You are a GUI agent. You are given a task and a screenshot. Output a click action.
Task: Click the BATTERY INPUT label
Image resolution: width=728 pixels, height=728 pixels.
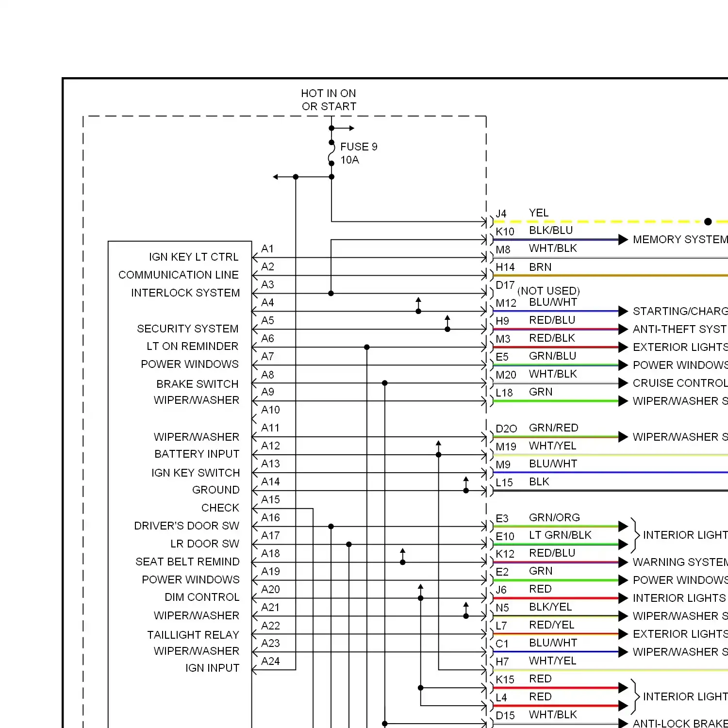197,454
